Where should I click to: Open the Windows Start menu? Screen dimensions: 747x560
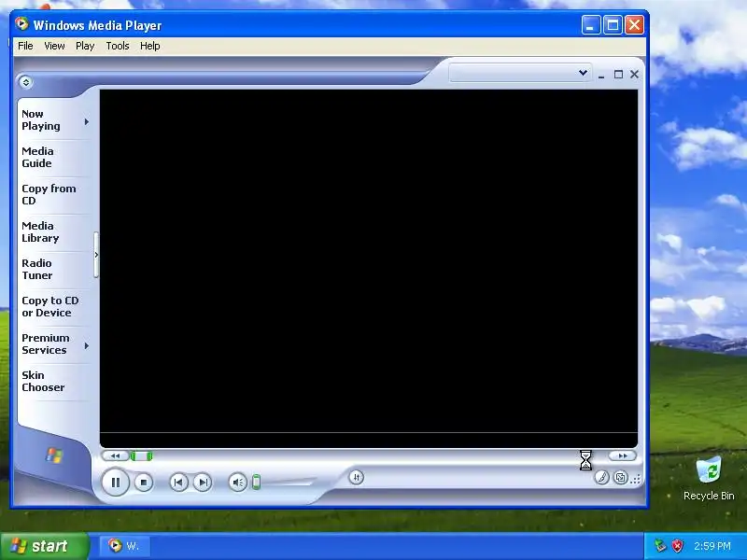click(x=44, y=546)
